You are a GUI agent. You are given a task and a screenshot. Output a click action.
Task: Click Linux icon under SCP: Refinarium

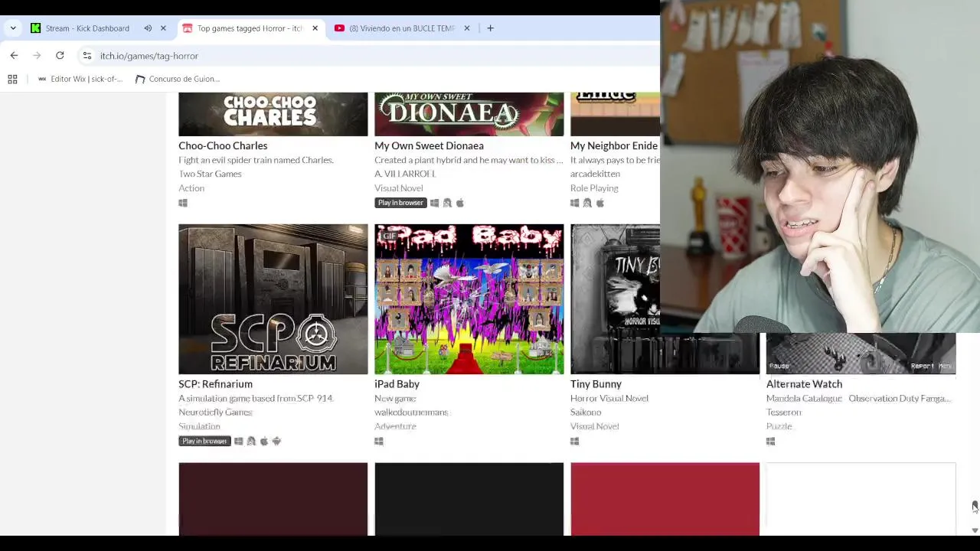pos(251,441)
